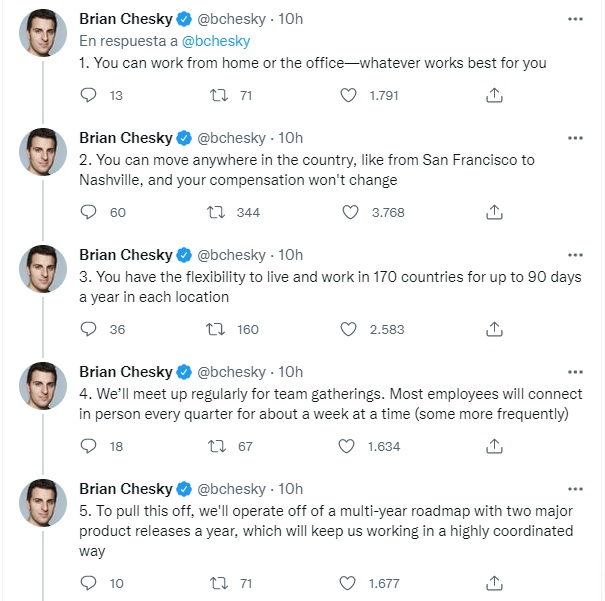Click Brian Chesky's avatar on the third tweet
605x601 pixels.
tap(43, 269)
